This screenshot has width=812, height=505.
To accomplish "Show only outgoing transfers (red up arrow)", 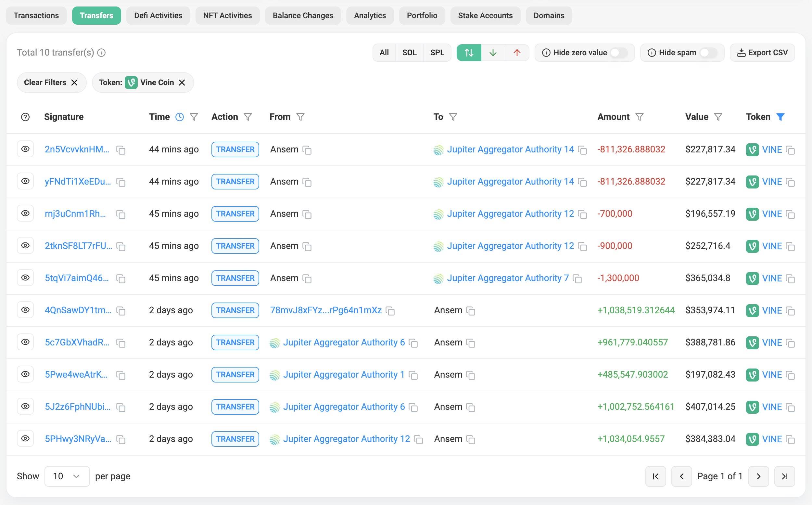I will click(517, 53).
